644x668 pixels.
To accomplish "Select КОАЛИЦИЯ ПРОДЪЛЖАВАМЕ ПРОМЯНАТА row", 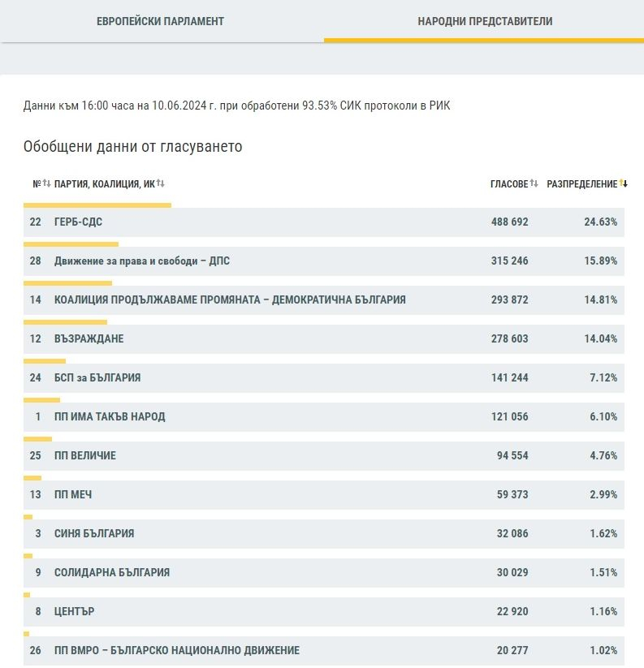I will click(324, 300).
